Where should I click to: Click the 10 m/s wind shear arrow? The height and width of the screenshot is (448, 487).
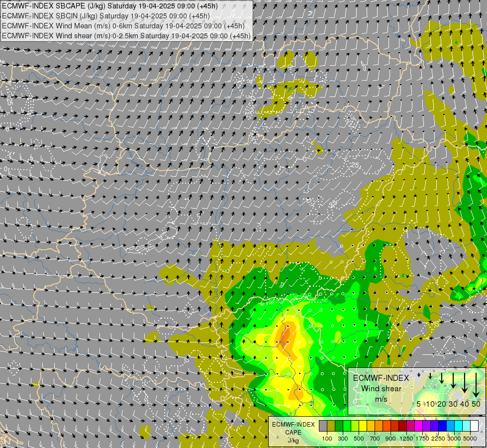click(x=430, y=376)
